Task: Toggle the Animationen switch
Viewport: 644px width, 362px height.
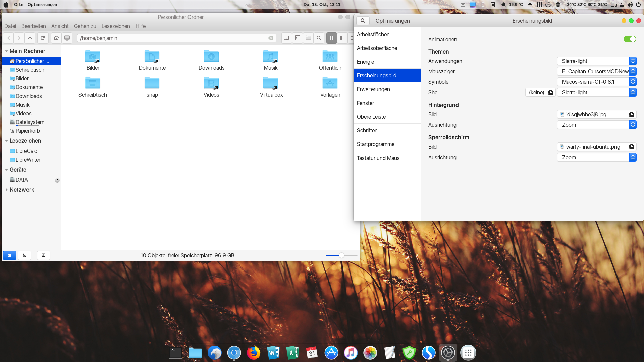Action: click(x=630, y=39)
